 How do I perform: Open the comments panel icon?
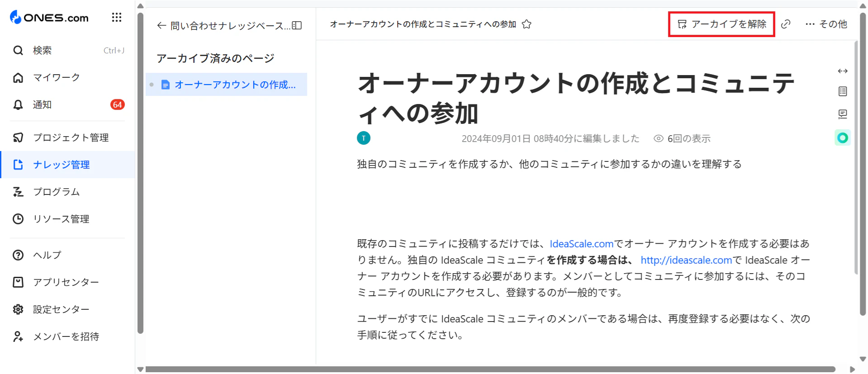(x=843, y=114)
